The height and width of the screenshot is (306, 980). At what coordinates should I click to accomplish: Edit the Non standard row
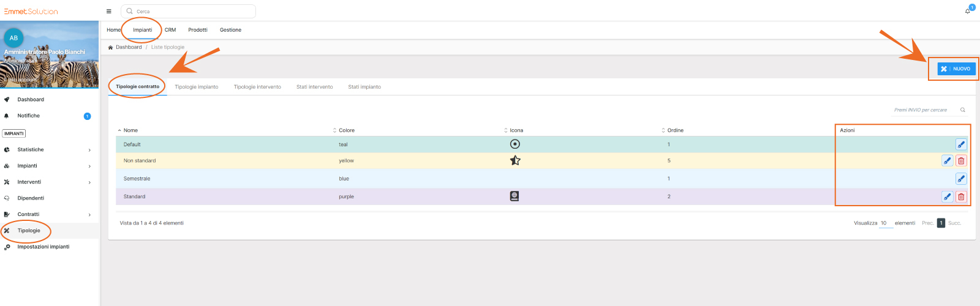(x=947, y=161)
